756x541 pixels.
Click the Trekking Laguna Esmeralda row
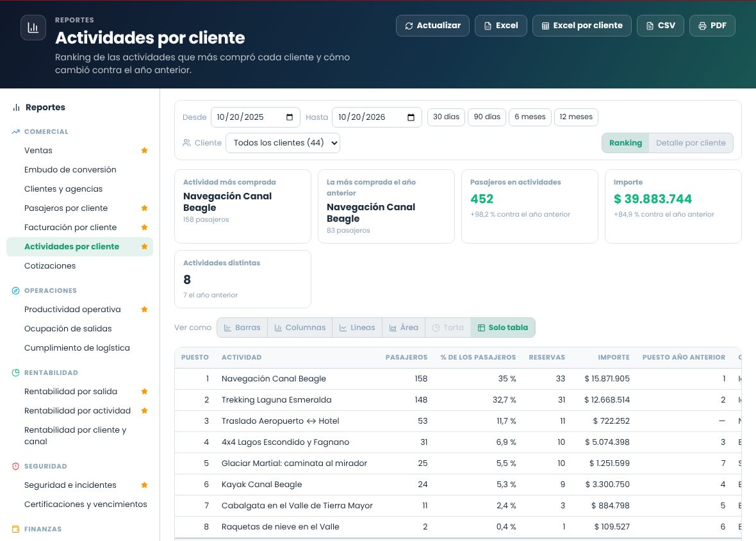point(457,400)
